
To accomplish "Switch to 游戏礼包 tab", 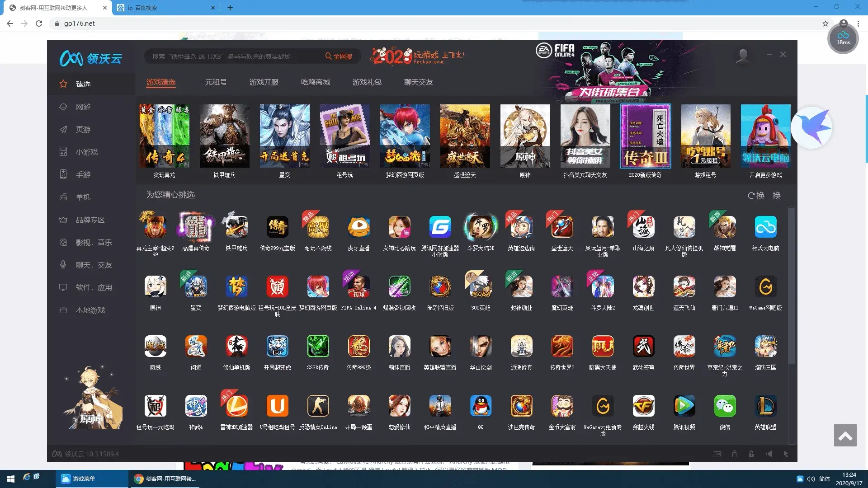I will 367,82.
